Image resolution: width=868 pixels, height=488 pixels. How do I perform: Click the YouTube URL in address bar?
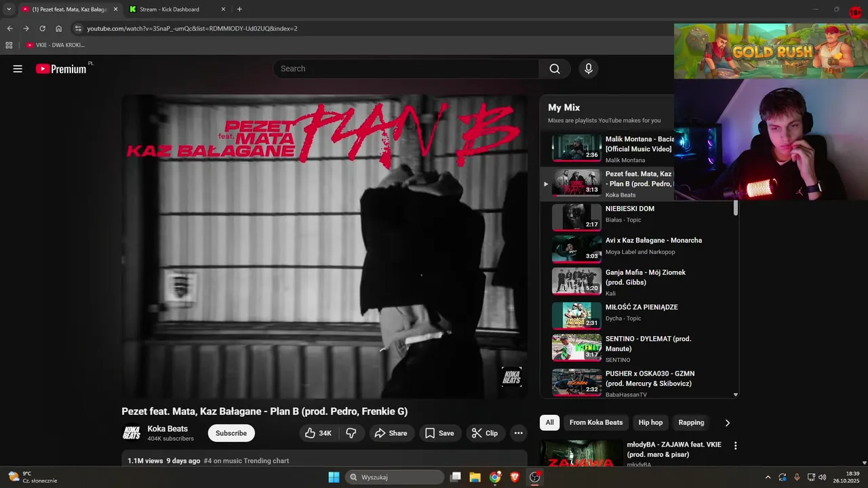192,28
